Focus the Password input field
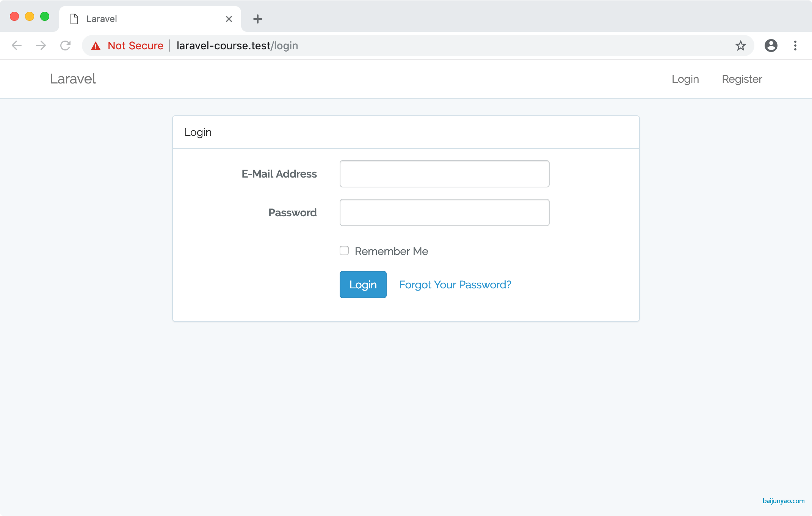This screenshot has height=516, width=812. click(x=444, y=212)
